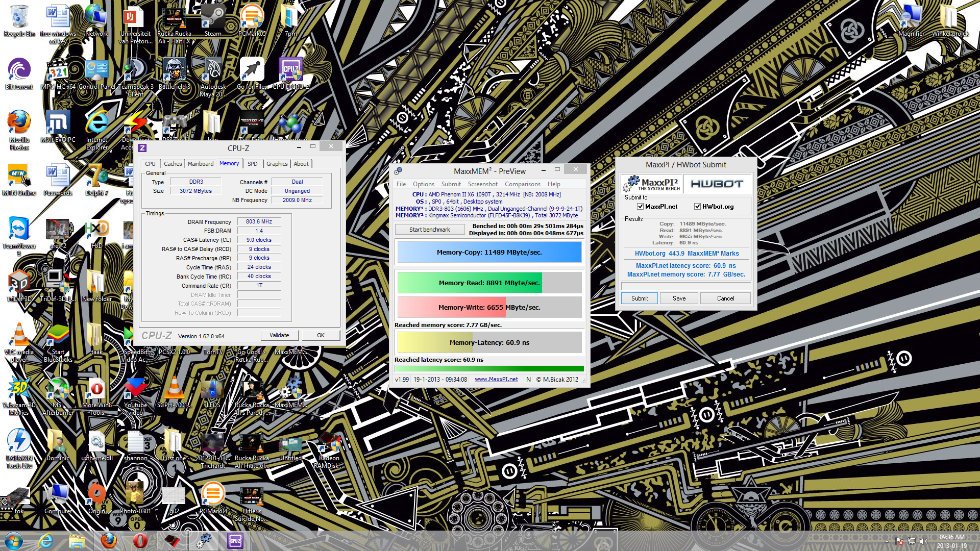Switch to SPD tab in CPU-Z

[x=252, y=164]
